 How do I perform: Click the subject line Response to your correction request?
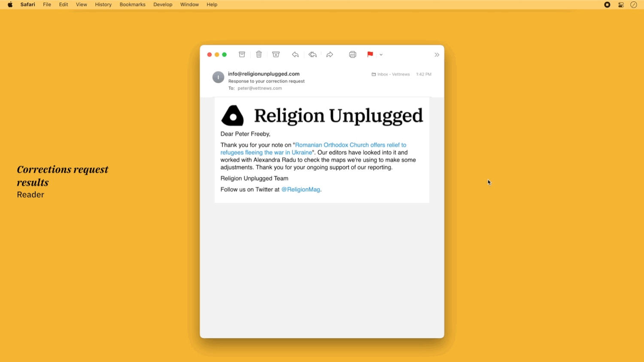(266, 81)
